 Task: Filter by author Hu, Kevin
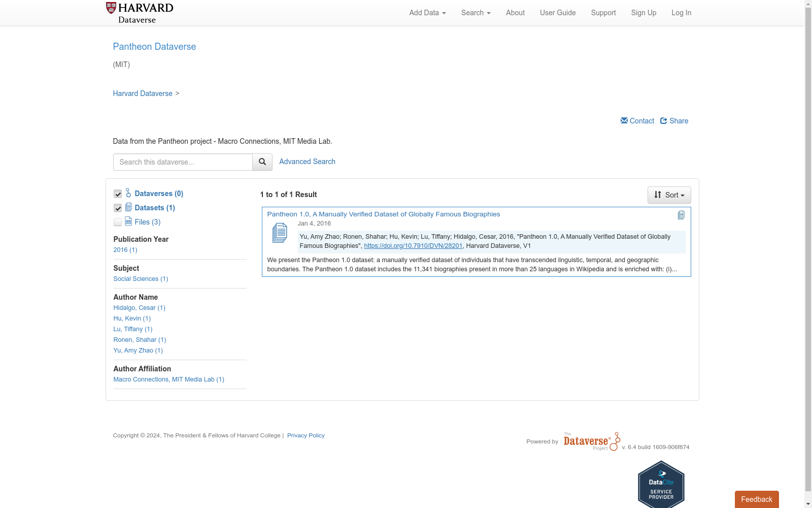coord(132,319)
